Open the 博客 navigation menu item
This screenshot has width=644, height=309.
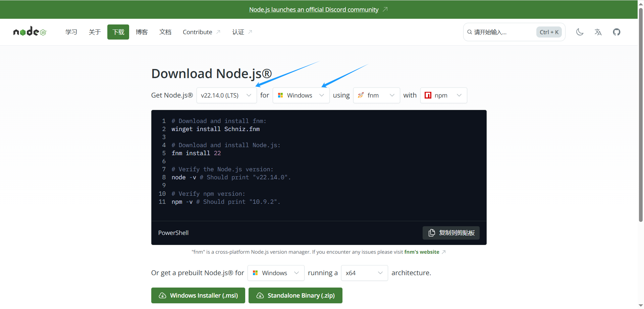click(142, 32)
